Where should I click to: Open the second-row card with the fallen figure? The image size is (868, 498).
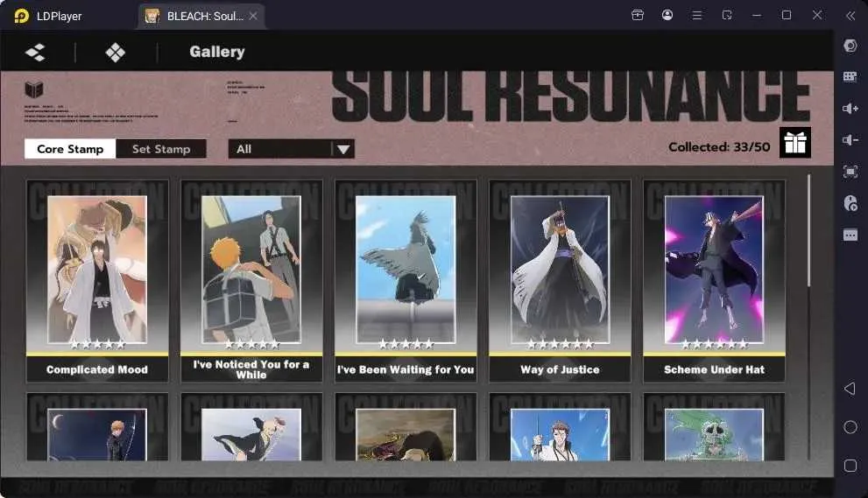pyautogui.click(x=406, y=426)
